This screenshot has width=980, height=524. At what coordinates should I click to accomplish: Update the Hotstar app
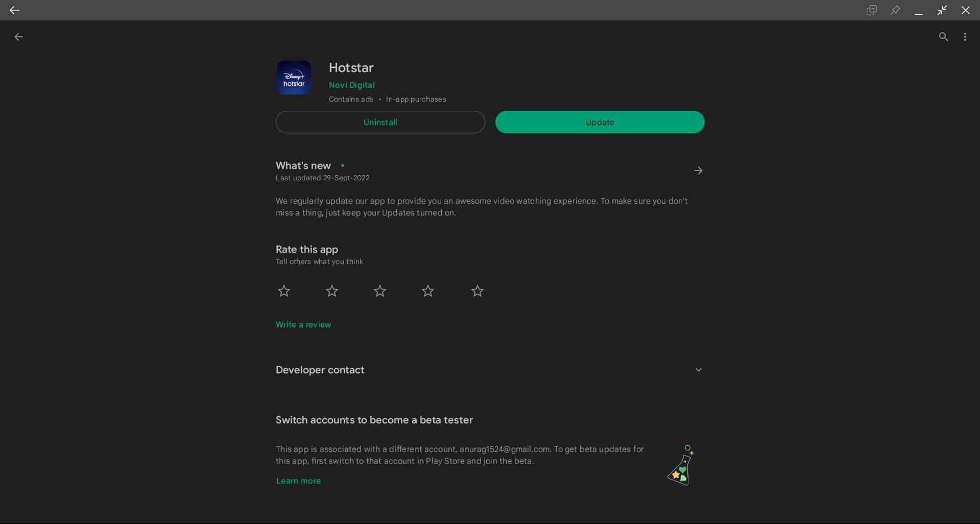(x=600, y=122)
